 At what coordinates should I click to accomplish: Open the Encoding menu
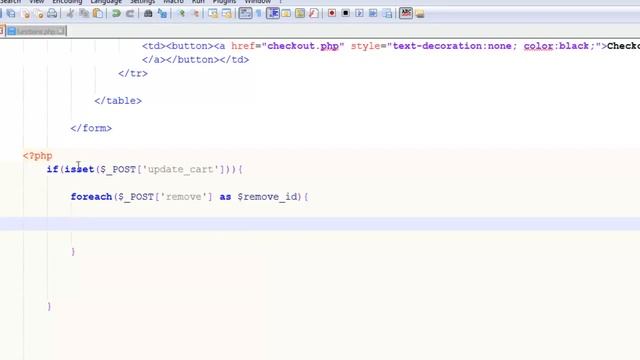[67, 2]
